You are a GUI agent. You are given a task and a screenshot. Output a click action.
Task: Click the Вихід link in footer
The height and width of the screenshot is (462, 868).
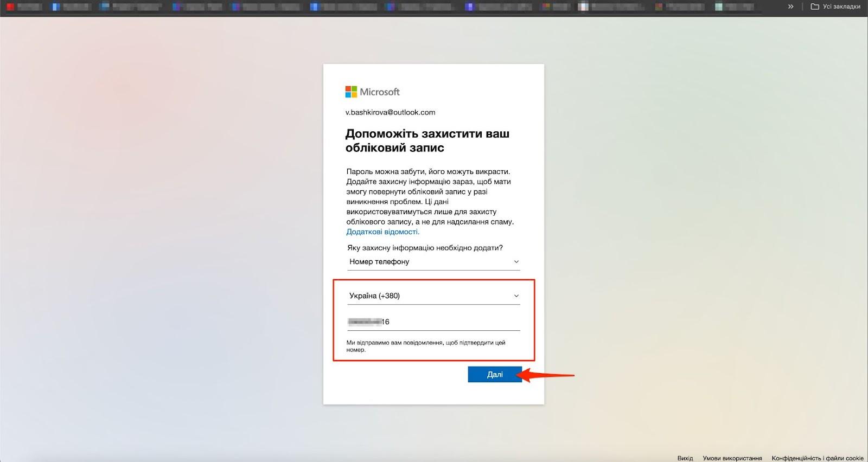[685, 458]
